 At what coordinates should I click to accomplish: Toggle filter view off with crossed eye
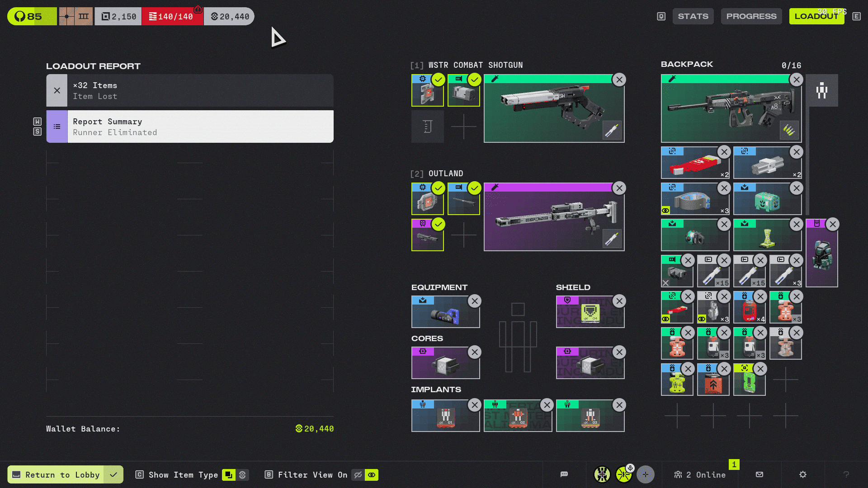tap(358, 475)
